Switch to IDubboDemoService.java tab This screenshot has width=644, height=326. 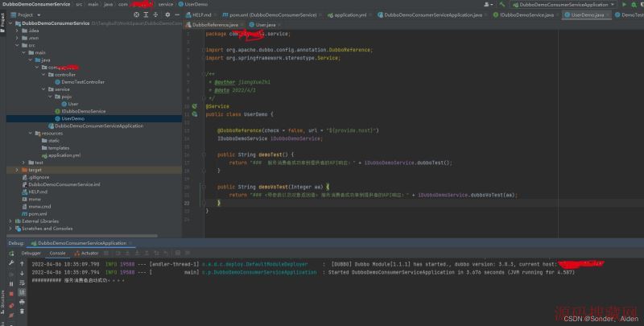523,14
